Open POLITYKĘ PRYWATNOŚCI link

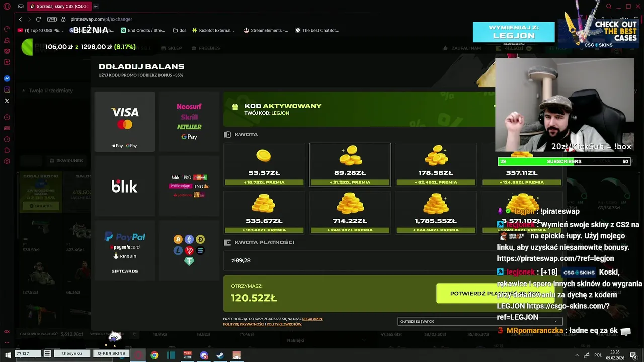(244, 324)
